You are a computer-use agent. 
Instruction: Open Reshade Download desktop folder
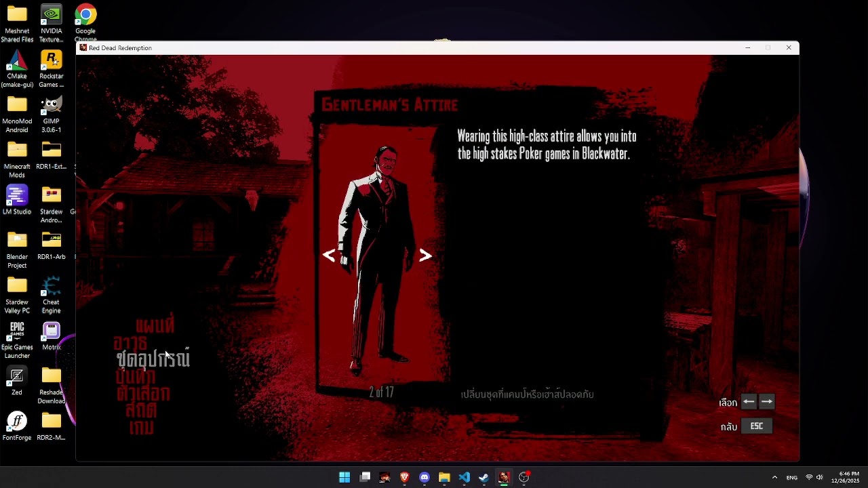(52, 385)
